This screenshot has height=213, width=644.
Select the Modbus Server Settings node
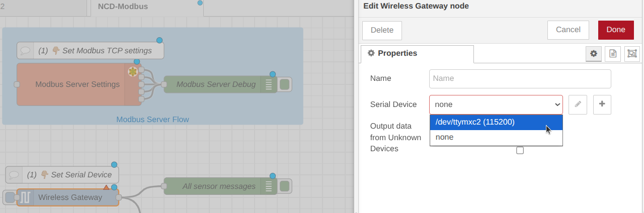77,84
